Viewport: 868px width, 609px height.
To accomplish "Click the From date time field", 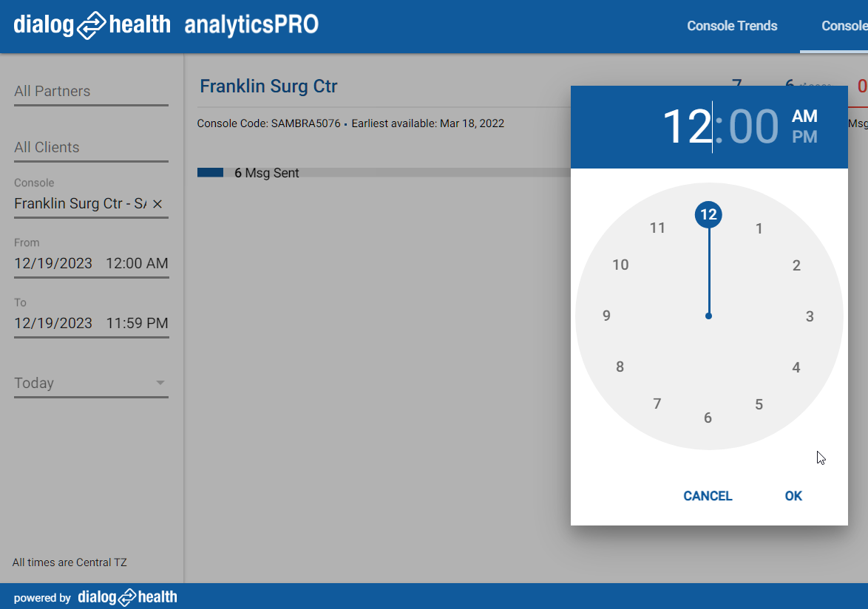I will tap(91, 263).
